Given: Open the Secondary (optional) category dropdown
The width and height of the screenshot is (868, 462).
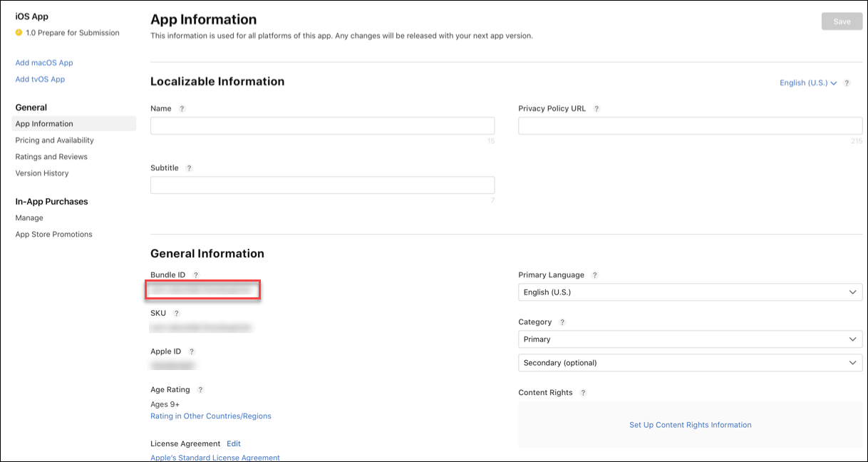Looking at the screenshot, I should point(690,363).
